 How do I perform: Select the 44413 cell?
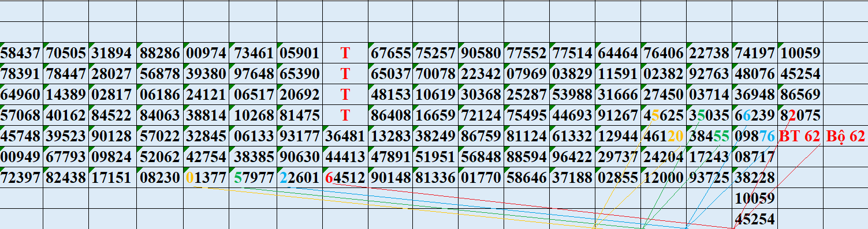345,156
